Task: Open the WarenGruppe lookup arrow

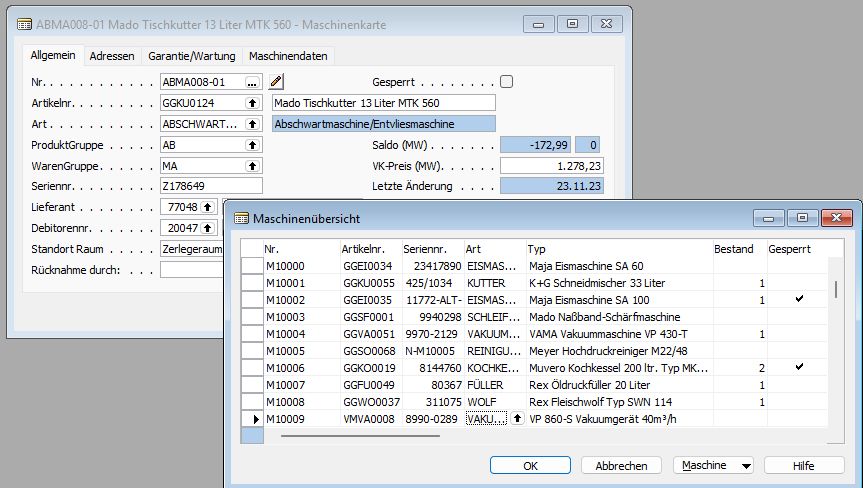Action: click(x=252, y=166)
